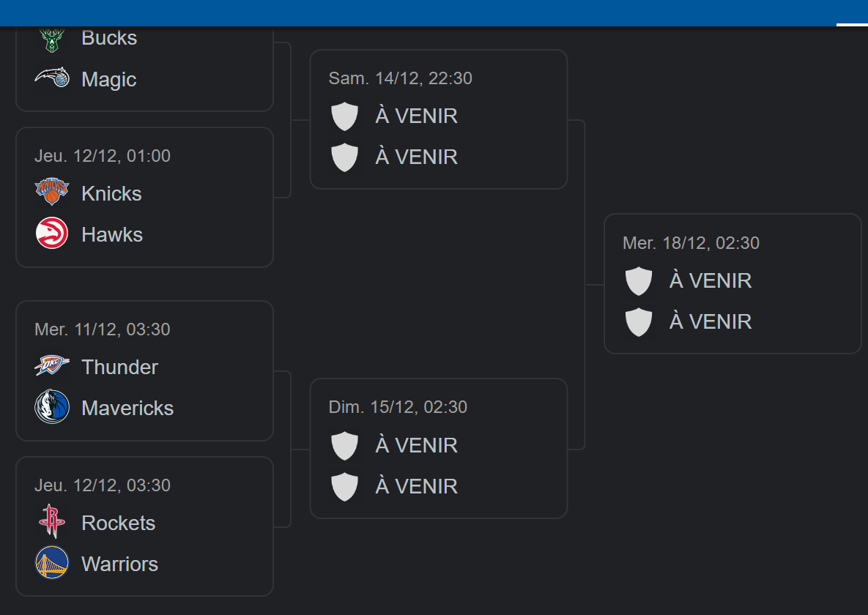This screenshot has height=615, width=868.
Task: Open the Hawks team link
Action: point(112,234)
